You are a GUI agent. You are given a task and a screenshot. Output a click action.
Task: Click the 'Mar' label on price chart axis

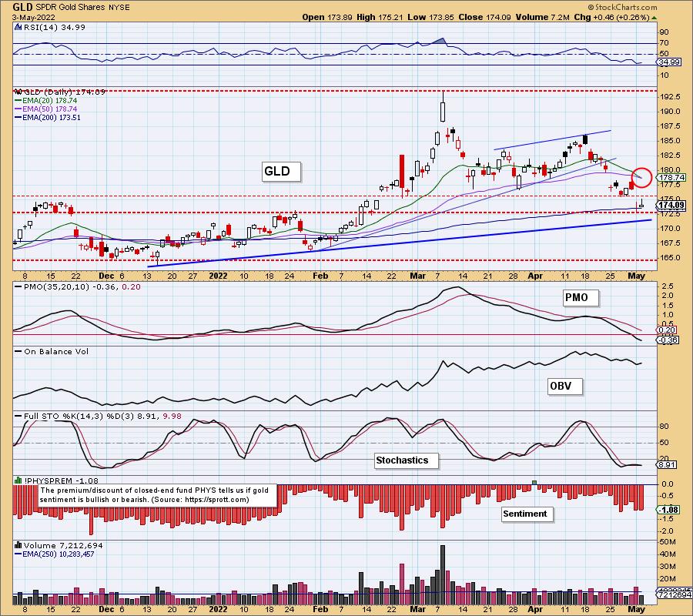[417, 276]
